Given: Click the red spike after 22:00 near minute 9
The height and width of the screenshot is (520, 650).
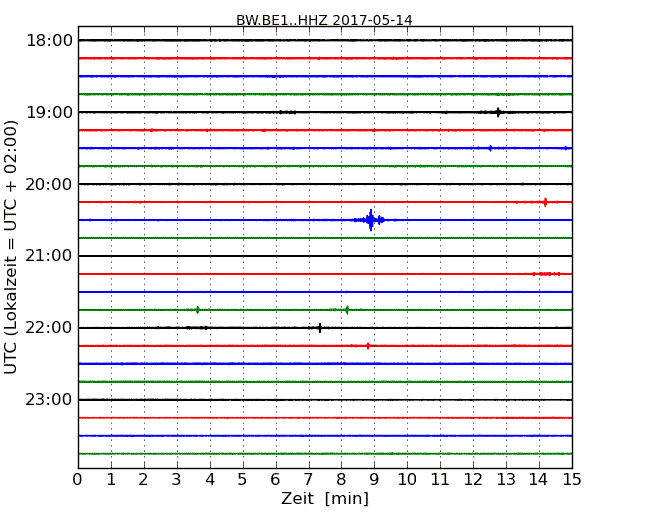Looking at the screenshot, I should 368,346.
